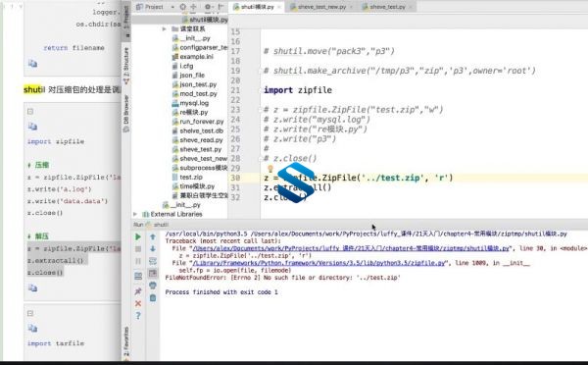Image resolution: width=588 pixels, height=365 pixels.
Task: Open the Project view dropdown
Action: 172,7
